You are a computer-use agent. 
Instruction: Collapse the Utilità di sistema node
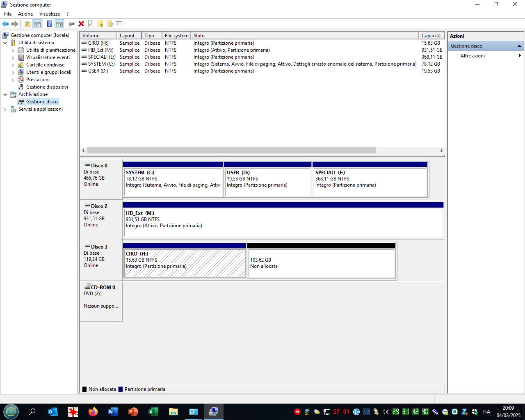tap(5, 43)
